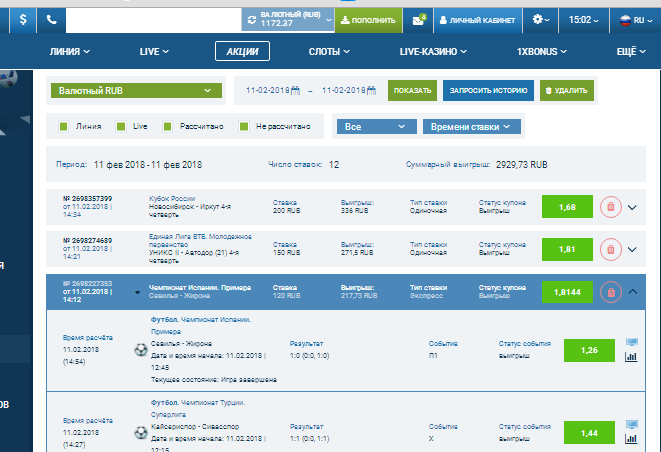
Task: Click monitor icon beside the 1,26 odds
Action: 630,342
